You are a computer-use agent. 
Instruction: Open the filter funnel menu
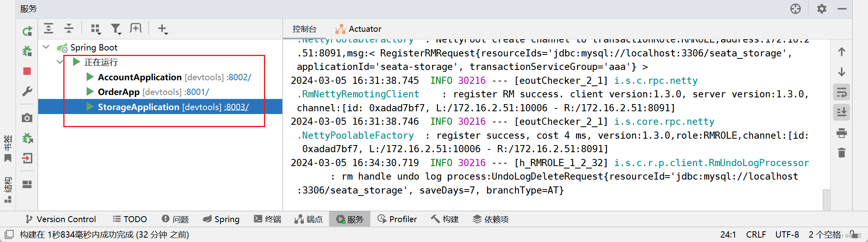pos(116,29)
